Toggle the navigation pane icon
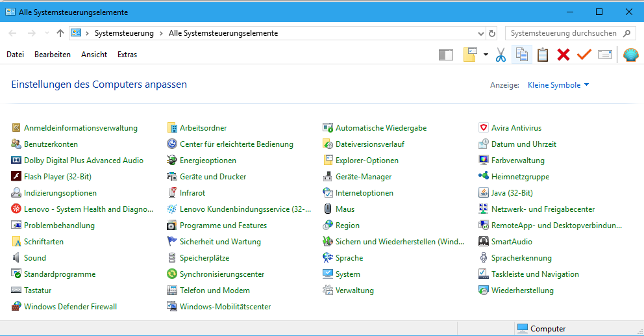 click(x=445, y=55)
